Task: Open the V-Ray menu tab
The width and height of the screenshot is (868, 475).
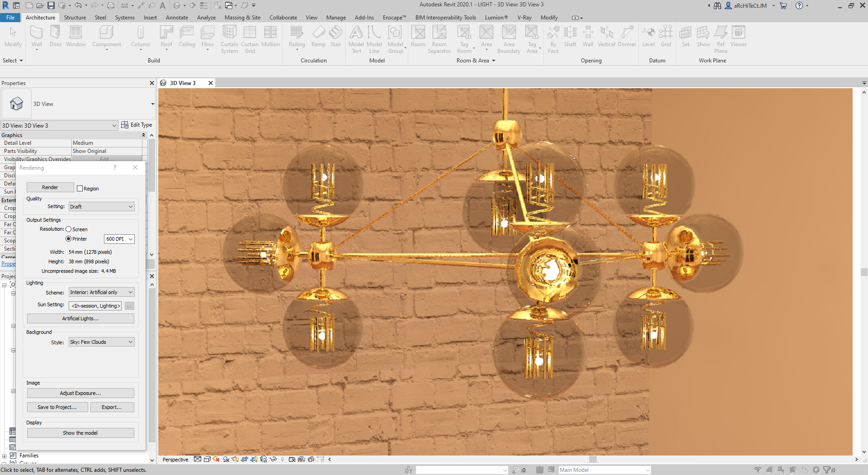Action: [524, 18]
